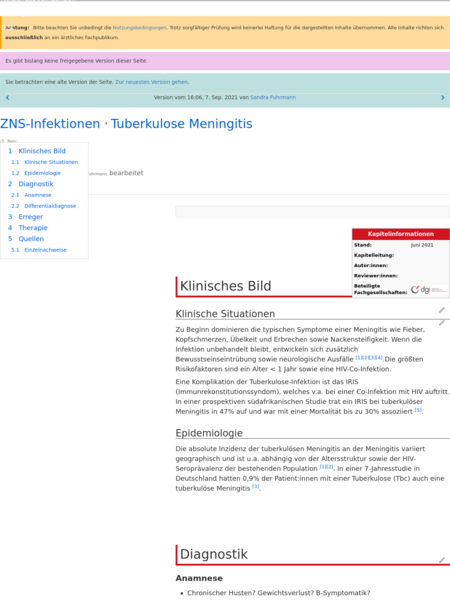Jump to '1.1 Klinische Situationen' in contents

click(45, 162)
